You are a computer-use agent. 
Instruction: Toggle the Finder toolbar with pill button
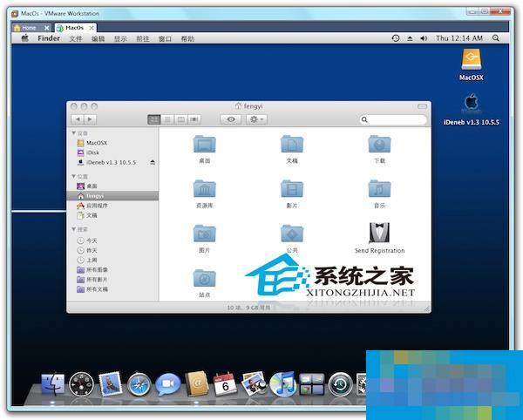tap(422, 106)
